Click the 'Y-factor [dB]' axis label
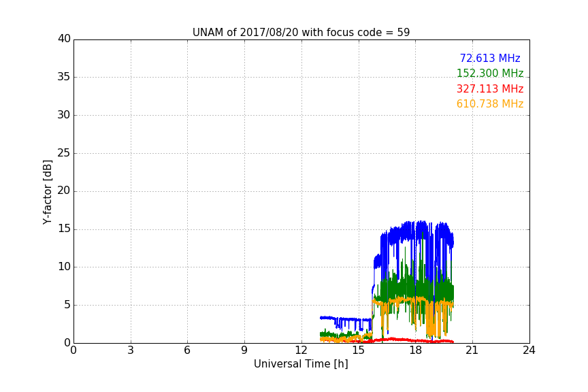 pyautogui.click(x=47, y=192)
